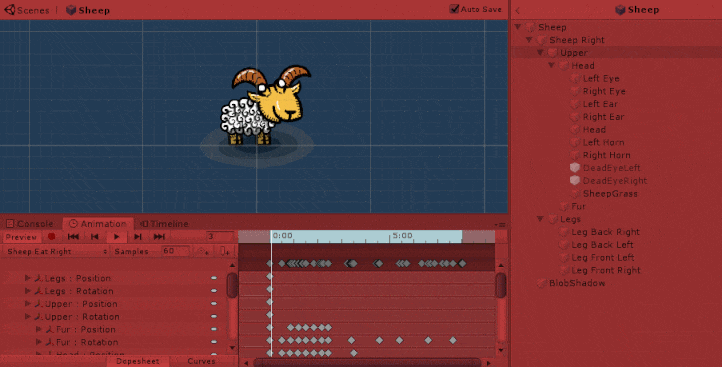Collapse the Upper node in hierarchy
Screen dimensions: 722x367
click(540, 53)
